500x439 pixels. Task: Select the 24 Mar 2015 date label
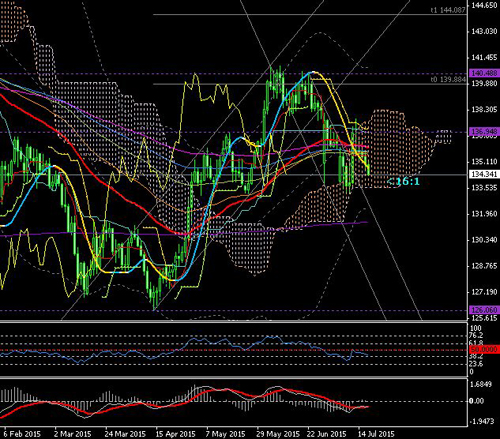point(125,434)
